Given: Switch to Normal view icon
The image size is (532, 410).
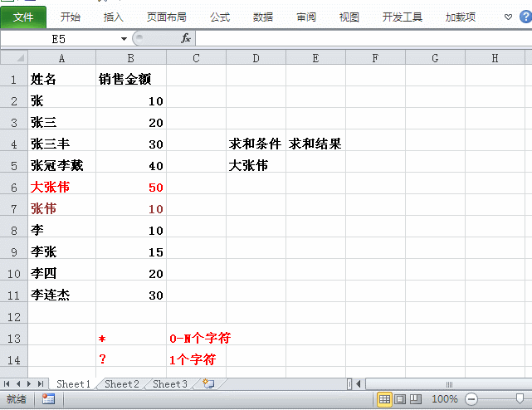Looking at the screenshot, I should (384, 399).
